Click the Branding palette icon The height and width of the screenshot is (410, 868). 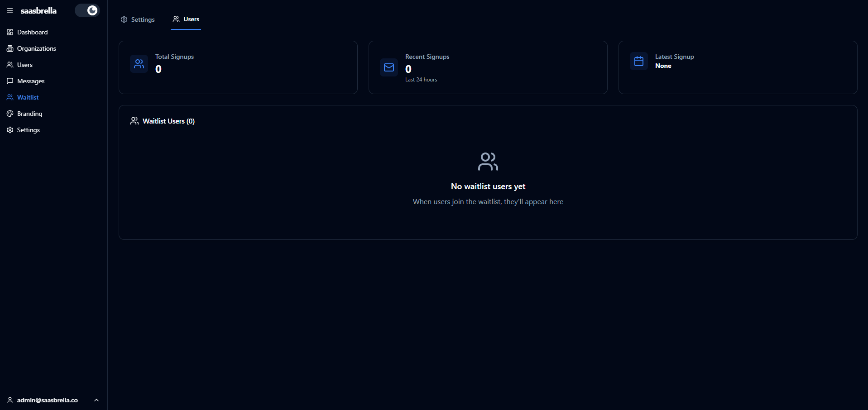tap(10, 114)
